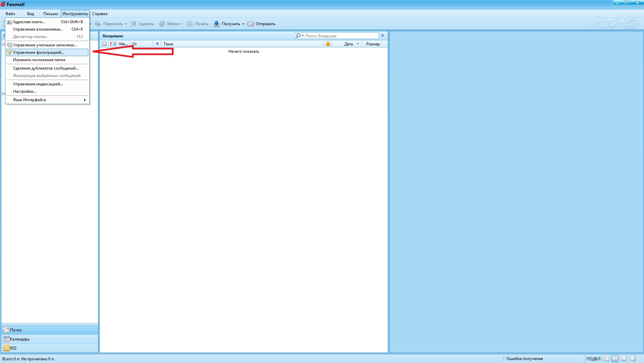Click the Получить download icon

click(x=217, y=24)
